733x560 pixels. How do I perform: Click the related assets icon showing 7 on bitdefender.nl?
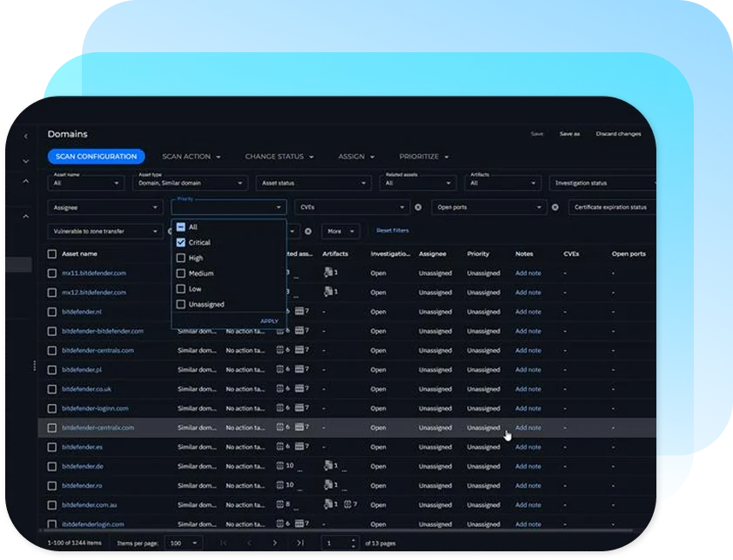[x=300, y=311]
